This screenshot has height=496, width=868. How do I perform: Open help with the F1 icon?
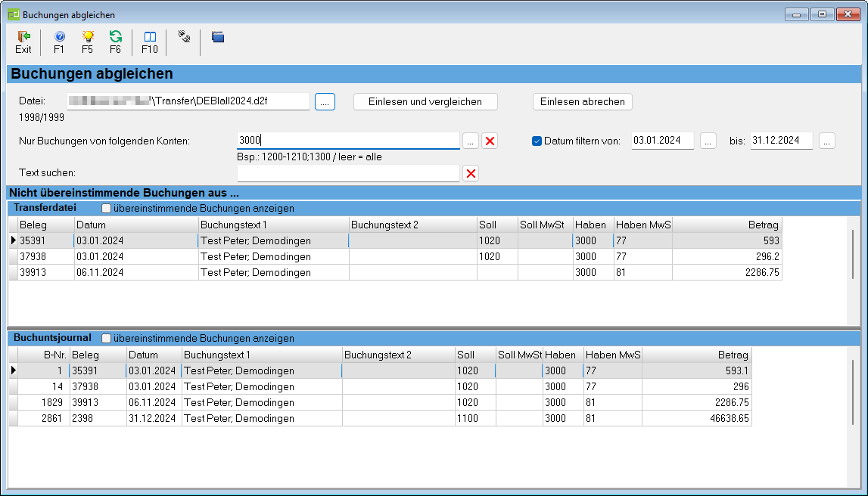[59, 37]
